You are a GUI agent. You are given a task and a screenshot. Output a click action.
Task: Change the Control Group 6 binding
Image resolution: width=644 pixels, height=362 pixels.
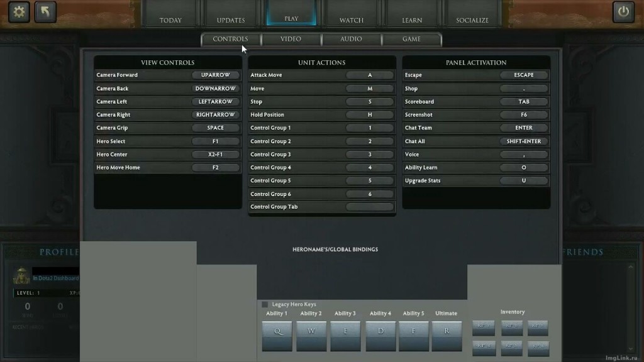pyautogui.click(x=370, y=194)
